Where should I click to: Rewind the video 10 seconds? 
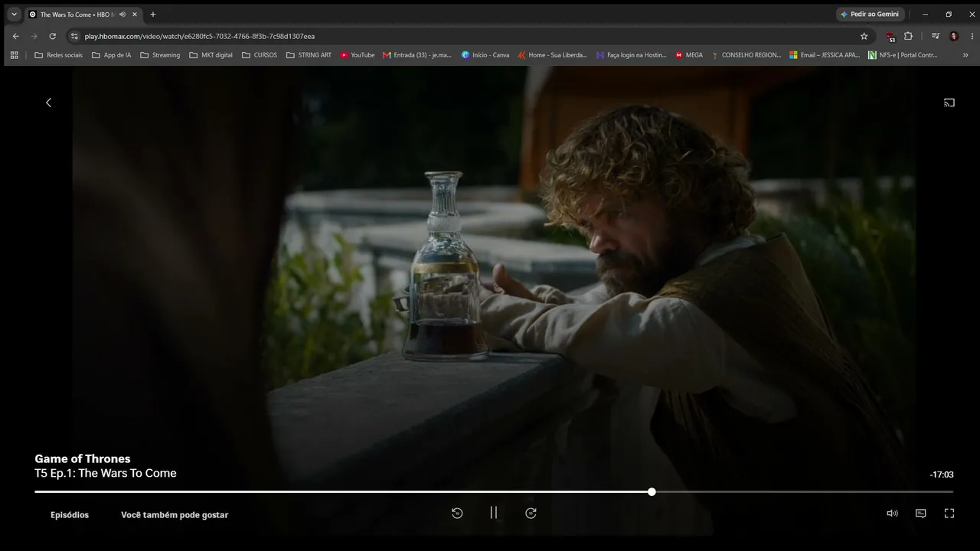[457, 514]
